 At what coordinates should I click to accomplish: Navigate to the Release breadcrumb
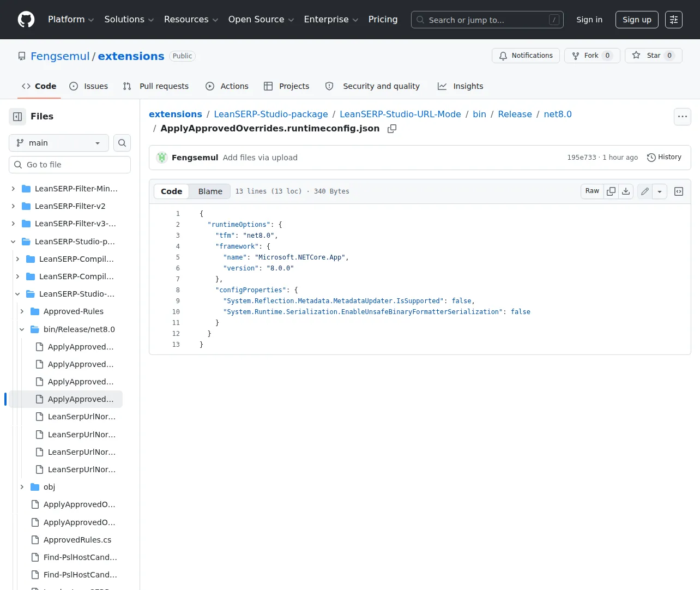pyautogui.click(x=515, y=114)
